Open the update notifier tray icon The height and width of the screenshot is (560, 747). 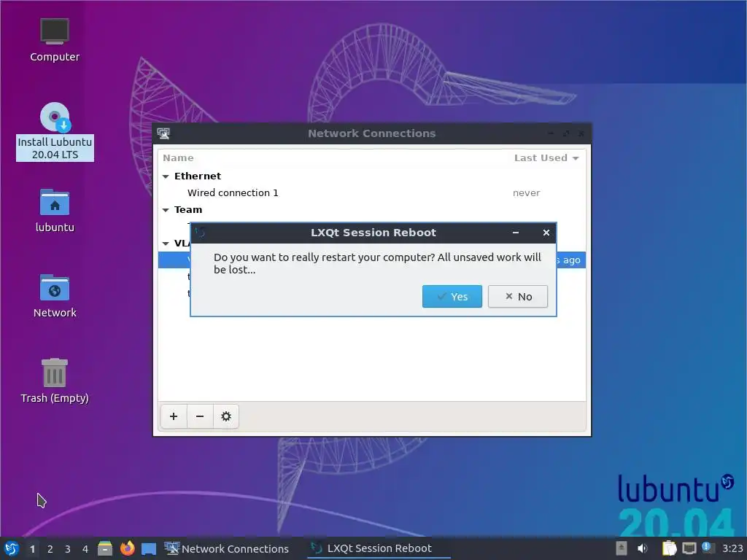tap(708, 548)
